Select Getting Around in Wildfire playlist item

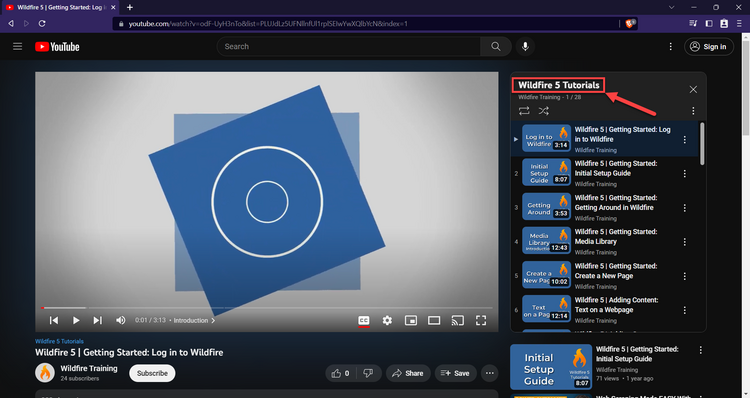[605, 207]
